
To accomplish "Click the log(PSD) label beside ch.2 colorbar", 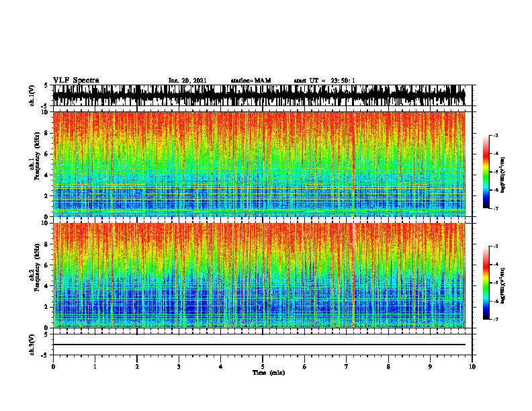I will (x=503, y=285).
